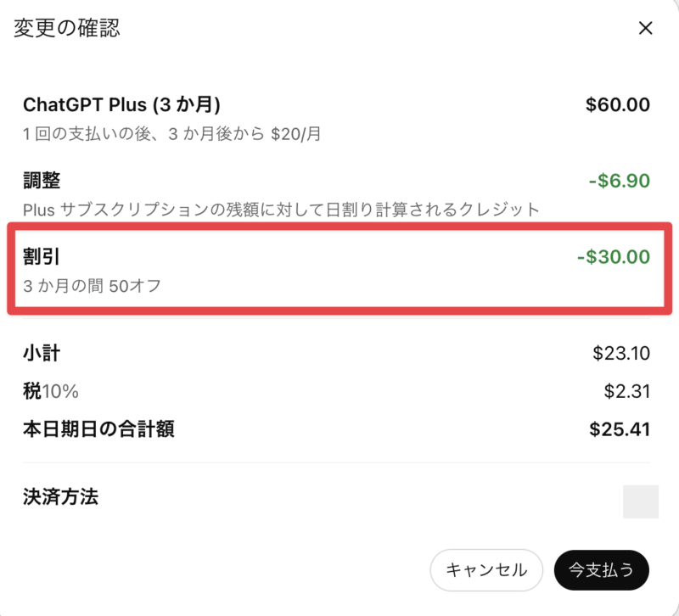This screenshot has width=679, height=616.
Task: Click the $25.41 total due today
Action: [620, 429]
